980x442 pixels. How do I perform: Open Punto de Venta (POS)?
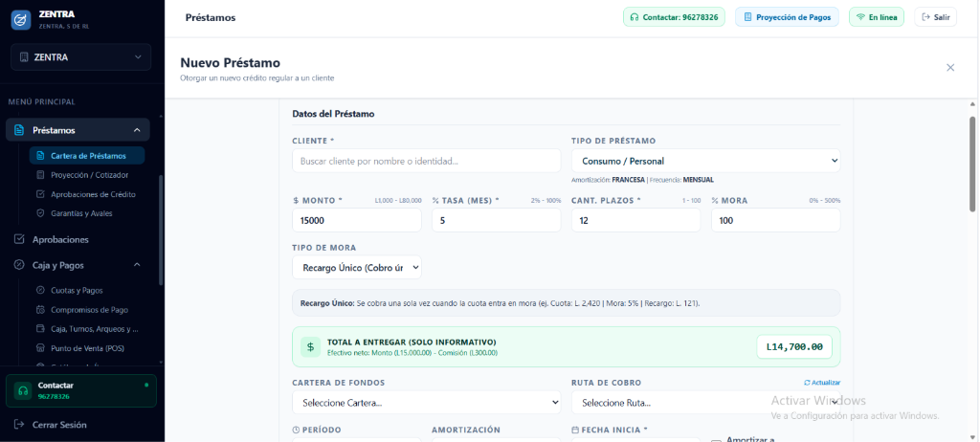(x=89, y=348)
